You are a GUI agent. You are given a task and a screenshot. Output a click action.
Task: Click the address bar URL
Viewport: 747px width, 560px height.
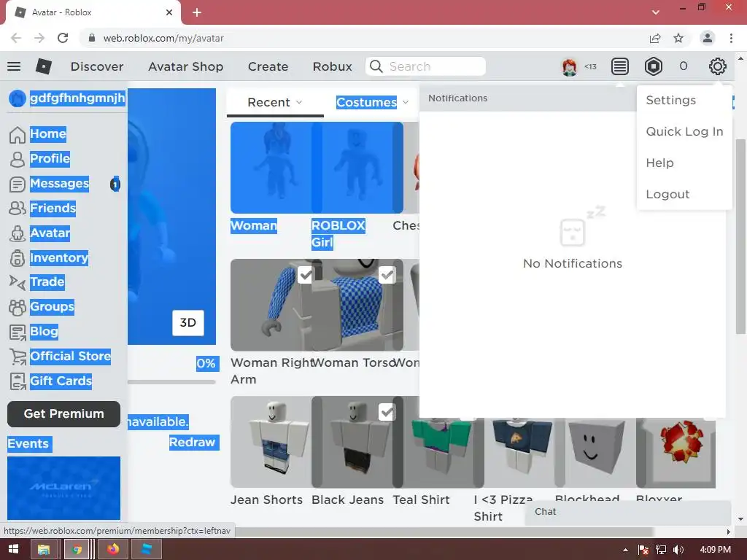(x=163, y=38)
